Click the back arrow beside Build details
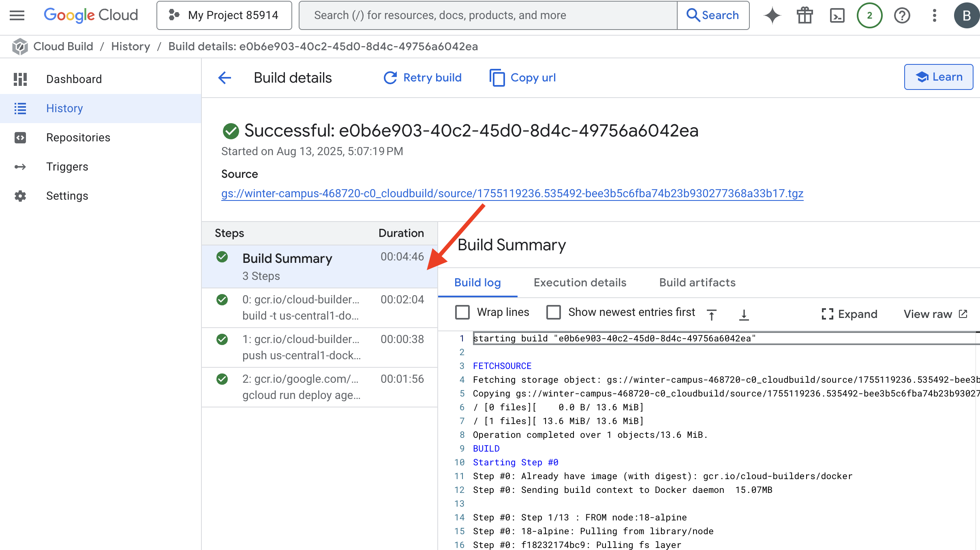This screenshot has height=550, width=980. (225, 78)
